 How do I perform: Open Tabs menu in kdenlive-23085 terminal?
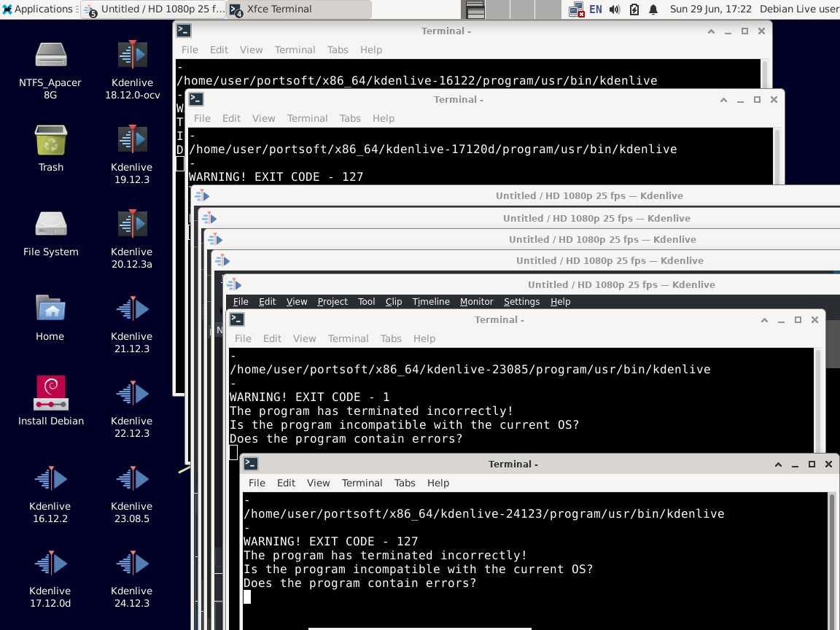[391, 338]
